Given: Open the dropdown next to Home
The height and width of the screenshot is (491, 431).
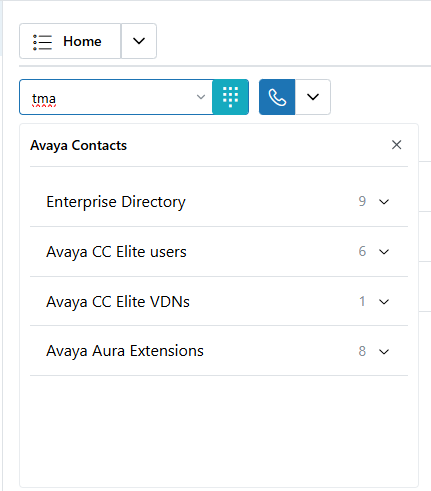Looking at the screenshot, I should [139, 41].
